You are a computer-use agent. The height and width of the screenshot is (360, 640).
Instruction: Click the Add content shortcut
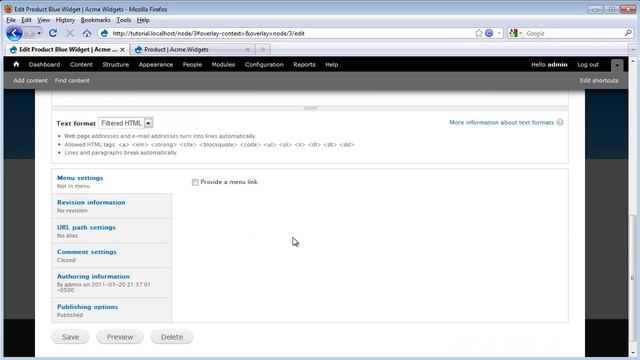click(30, 80)
